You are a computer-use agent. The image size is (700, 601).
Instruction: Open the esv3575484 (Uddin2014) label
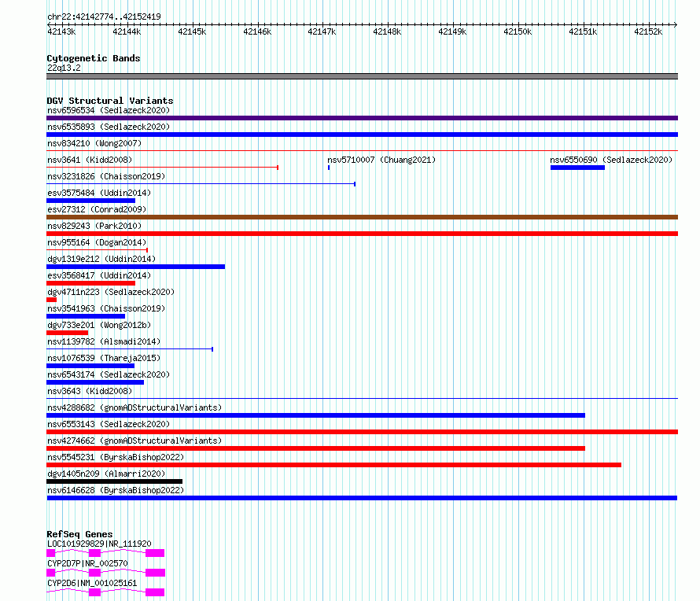[x=99, y=193]
